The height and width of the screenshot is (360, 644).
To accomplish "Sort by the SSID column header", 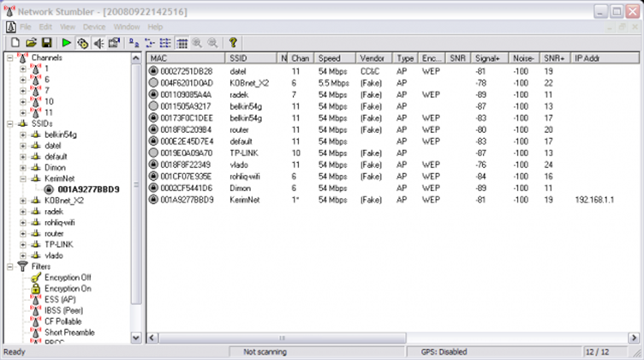I will (251, 58).
